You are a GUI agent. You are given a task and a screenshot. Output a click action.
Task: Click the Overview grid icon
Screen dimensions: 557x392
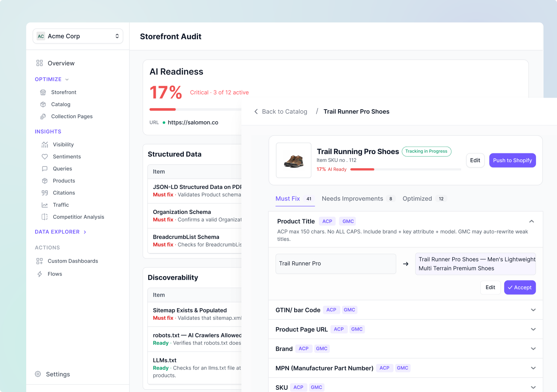[x=39, y=63]
